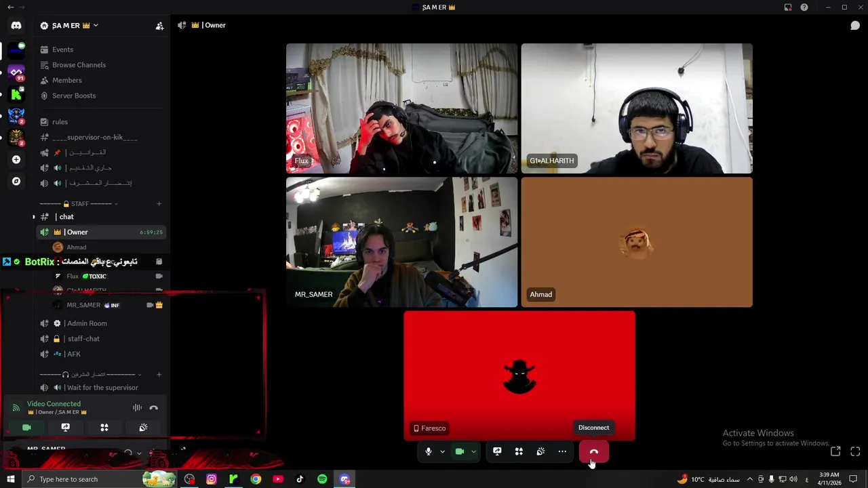Open the Windows Start menu
The image size is (868, 488).
click(x=10, y=479)
